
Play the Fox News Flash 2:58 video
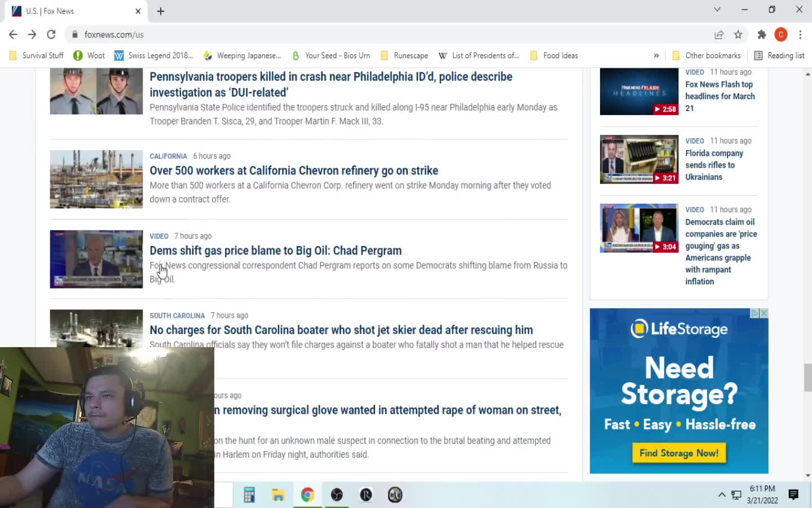[639, 91]
